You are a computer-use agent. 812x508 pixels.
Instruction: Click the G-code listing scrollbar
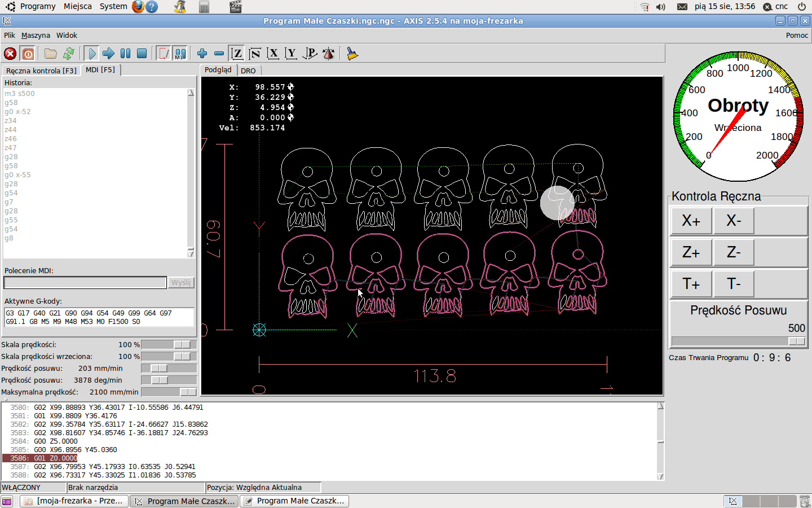tap(660, 441)
